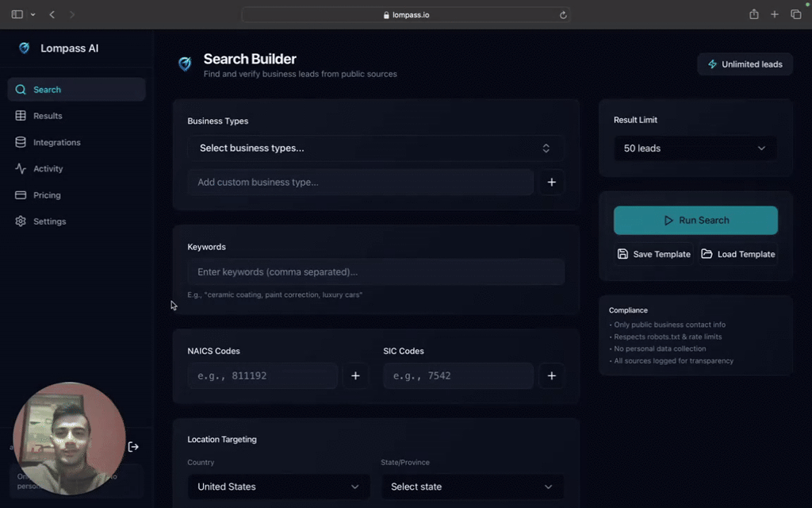Click the Search Builder shield icon
This screenshot has height=508, width=812.
pyautogui.click(x=185, y=63)
